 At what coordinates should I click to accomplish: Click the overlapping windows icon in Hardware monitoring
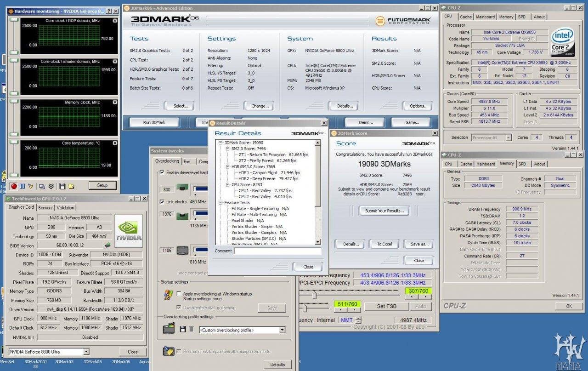point(42,186)
